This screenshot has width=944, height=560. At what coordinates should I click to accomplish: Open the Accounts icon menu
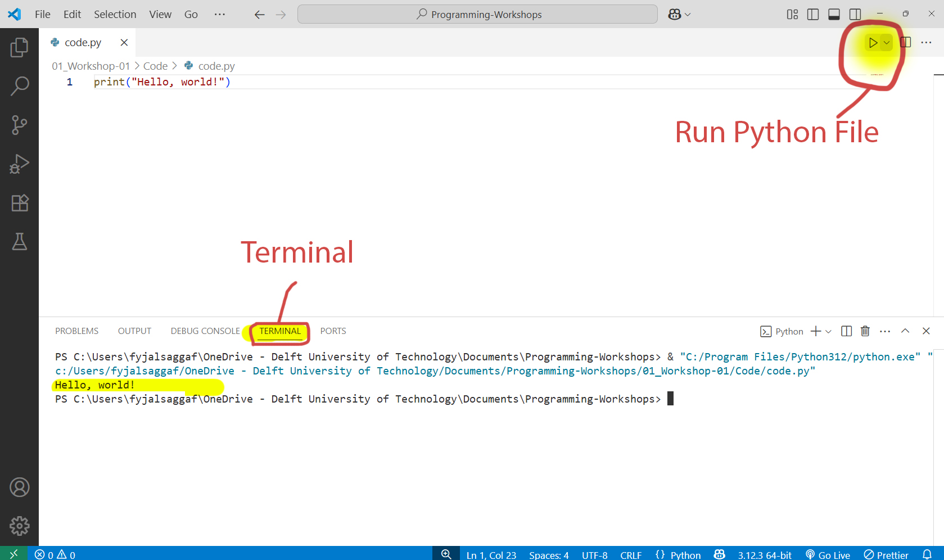(x=19, y=487)
